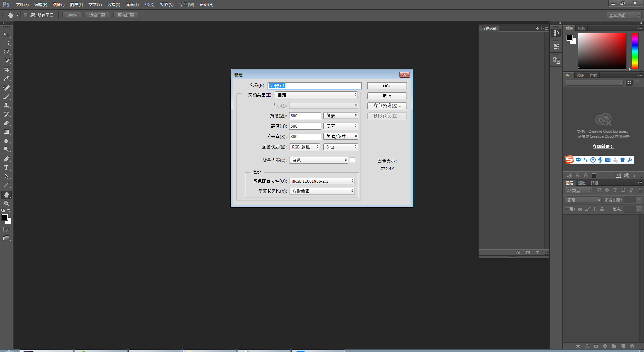Select the Pen tool

point(6,159)
